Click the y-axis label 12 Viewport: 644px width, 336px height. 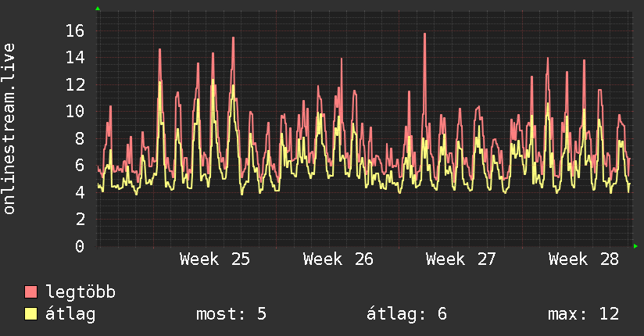(75, 84)
